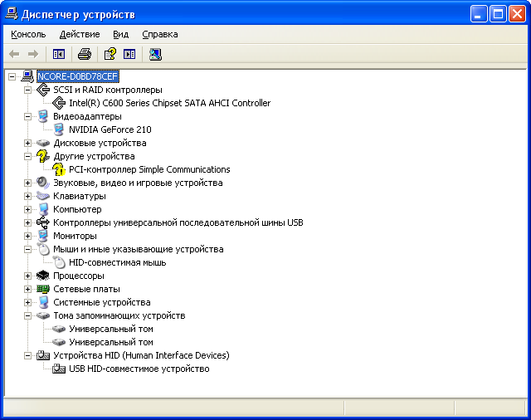The image size is (531, 420).
Task: Open the Справка menu
Action: point(159,34)
